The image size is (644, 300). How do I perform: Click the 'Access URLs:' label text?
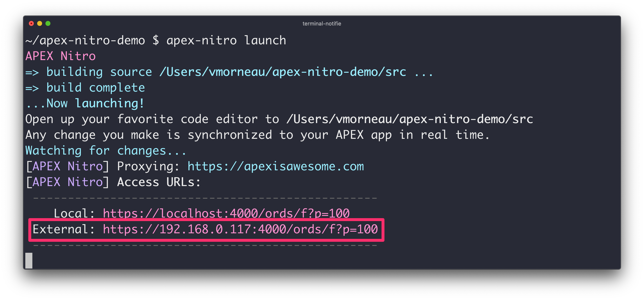(x=159, y=182)
